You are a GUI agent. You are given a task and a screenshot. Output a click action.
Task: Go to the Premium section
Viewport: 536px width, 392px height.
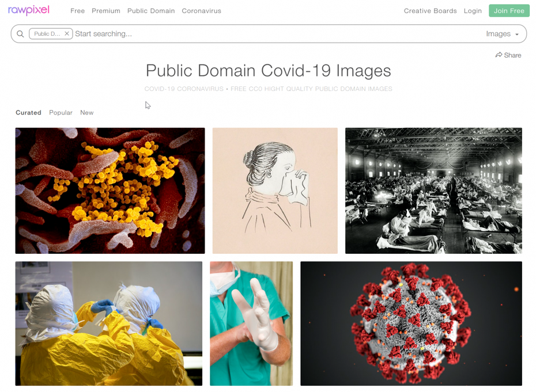tap(106, 11)
